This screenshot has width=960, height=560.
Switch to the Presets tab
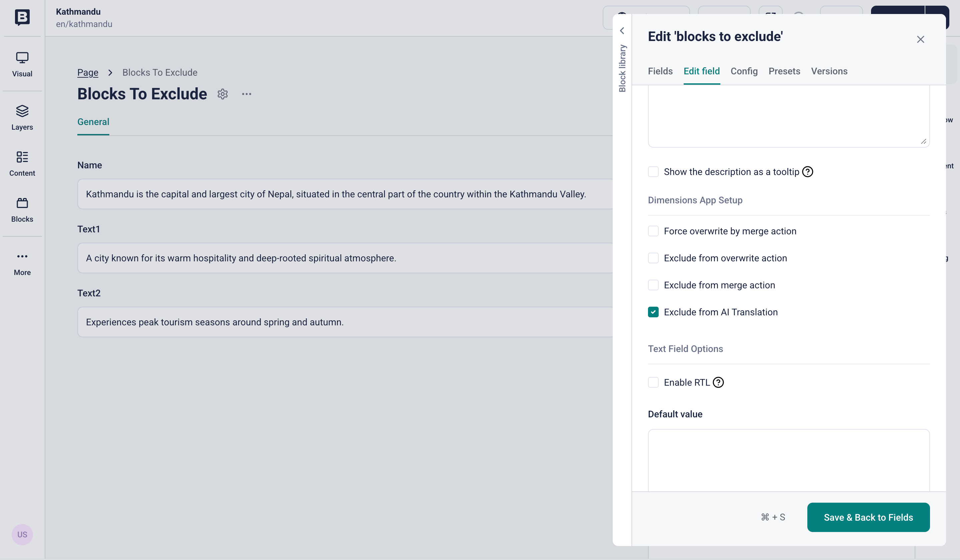click(784, 71)
